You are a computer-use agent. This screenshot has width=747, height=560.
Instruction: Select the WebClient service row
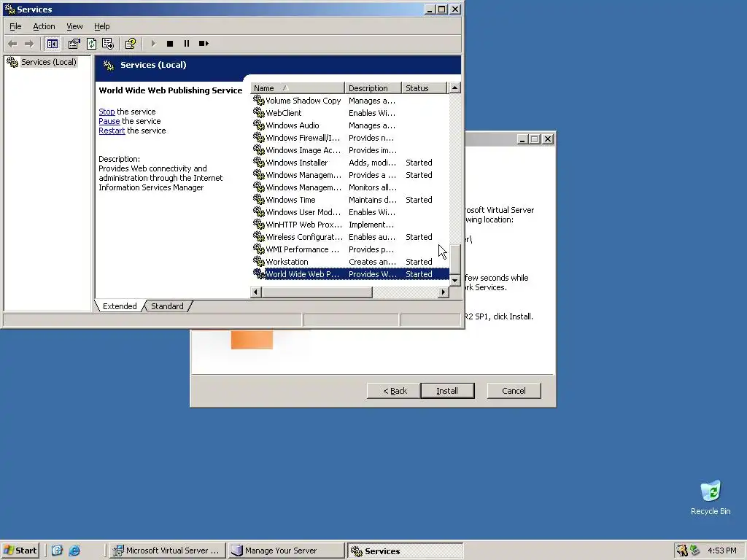click(350, 113)
